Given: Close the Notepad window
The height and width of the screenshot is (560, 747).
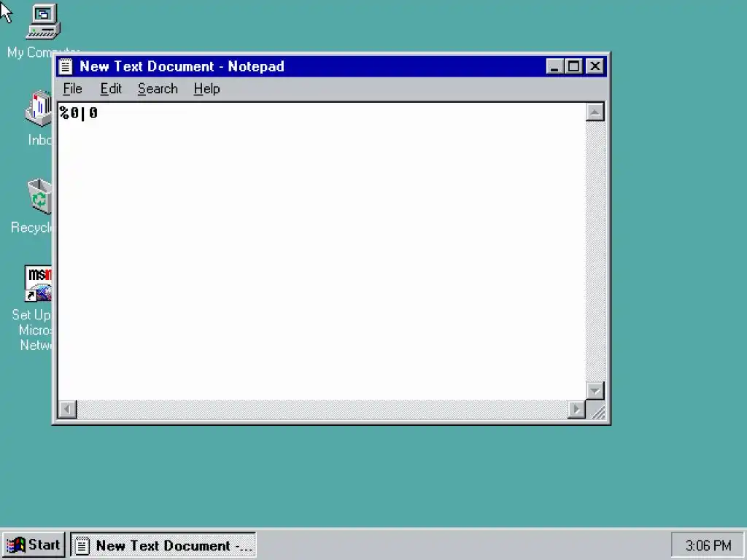Looking at the screenshot, I should click(595, 66).
